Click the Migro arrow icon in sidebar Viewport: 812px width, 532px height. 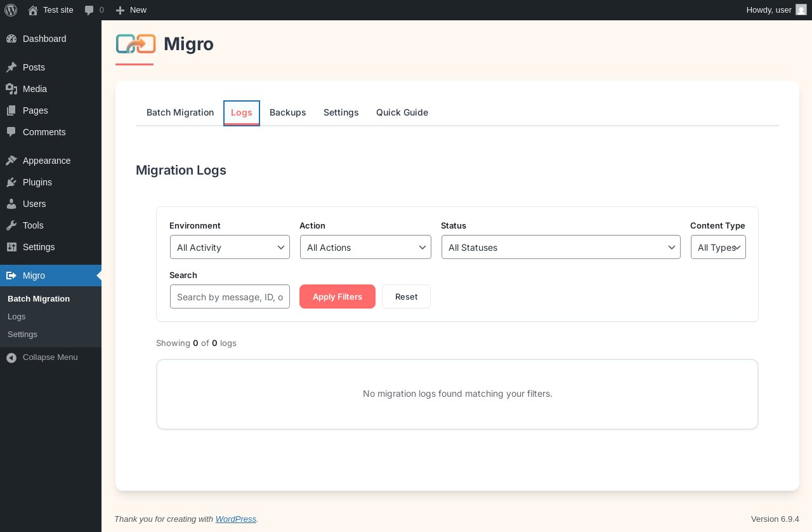click(x=11, y=276)
